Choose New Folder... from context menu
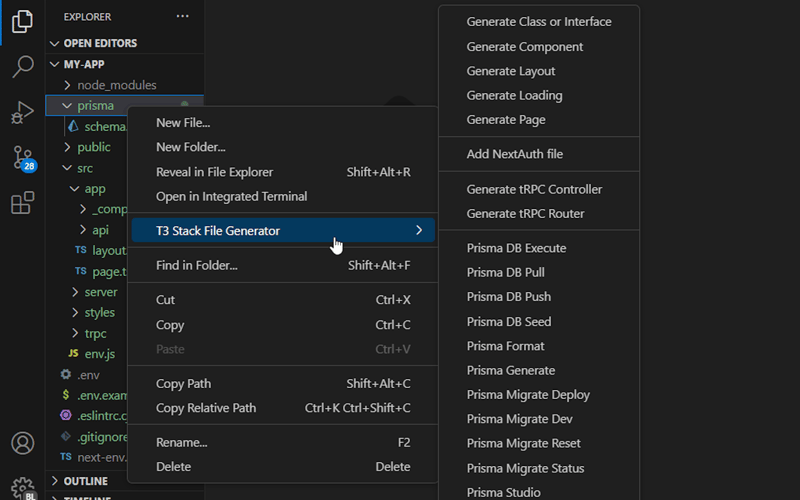The image size is (800, 500). [x=283, y=147]
